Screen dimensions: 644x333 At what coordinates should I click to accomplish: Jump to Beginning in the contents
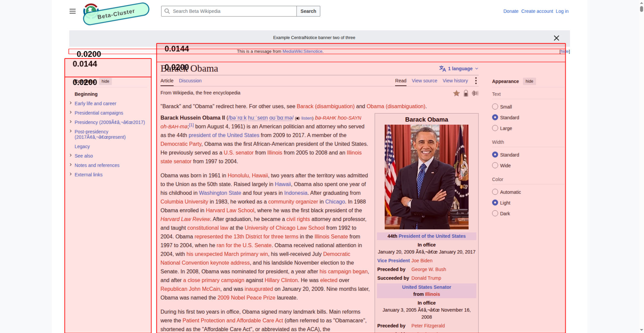click(x=86, y=94)
